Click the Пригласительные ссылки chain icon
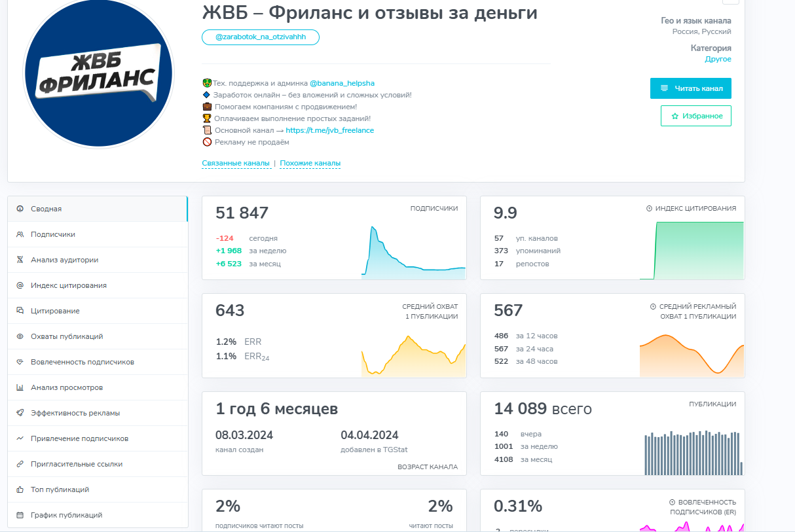 [20, 464]
